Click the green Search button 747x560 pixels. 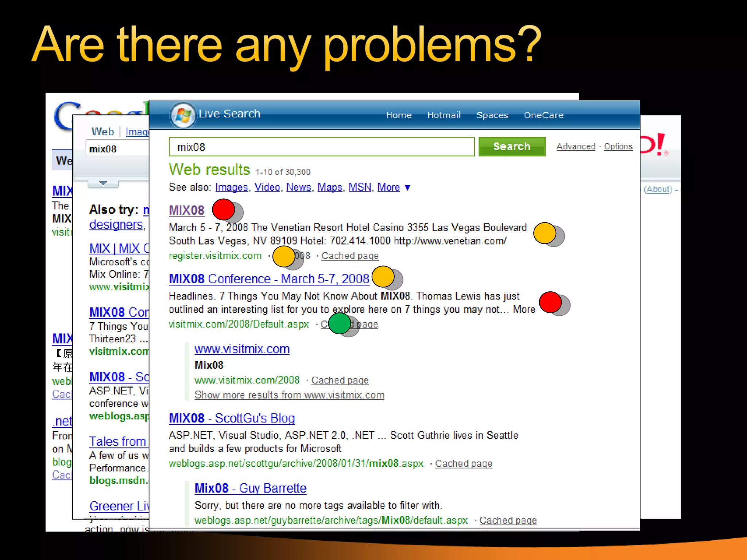click(x=512, y=147)
